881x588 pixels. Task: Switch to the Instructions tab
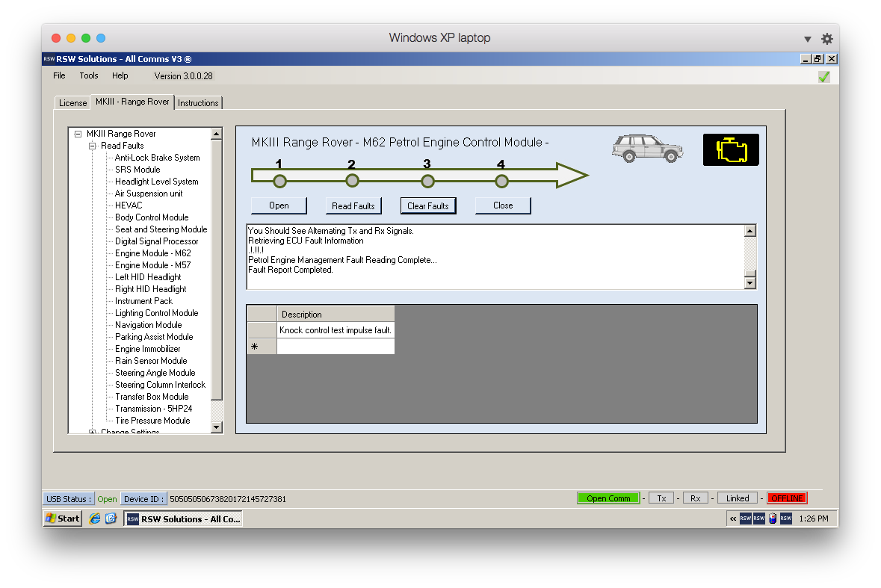pyautogui.click(x=198, y=103)
